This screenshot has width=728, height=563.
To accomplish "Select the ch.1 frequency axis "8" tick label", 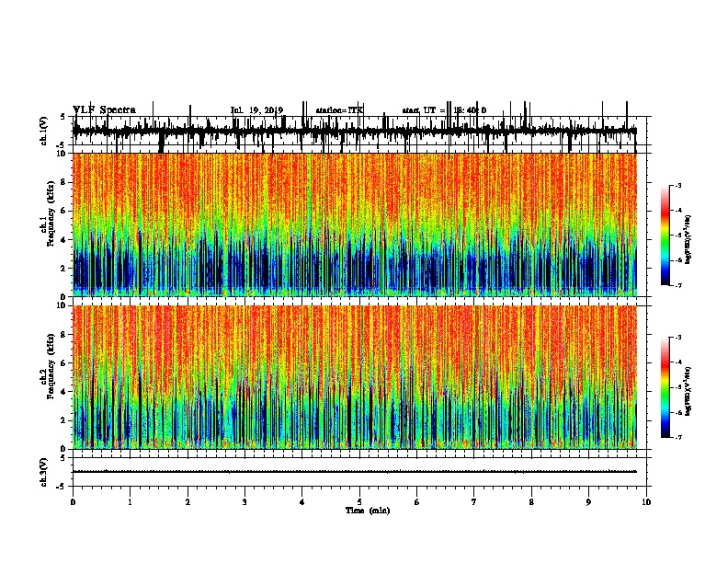I will 63,182.
